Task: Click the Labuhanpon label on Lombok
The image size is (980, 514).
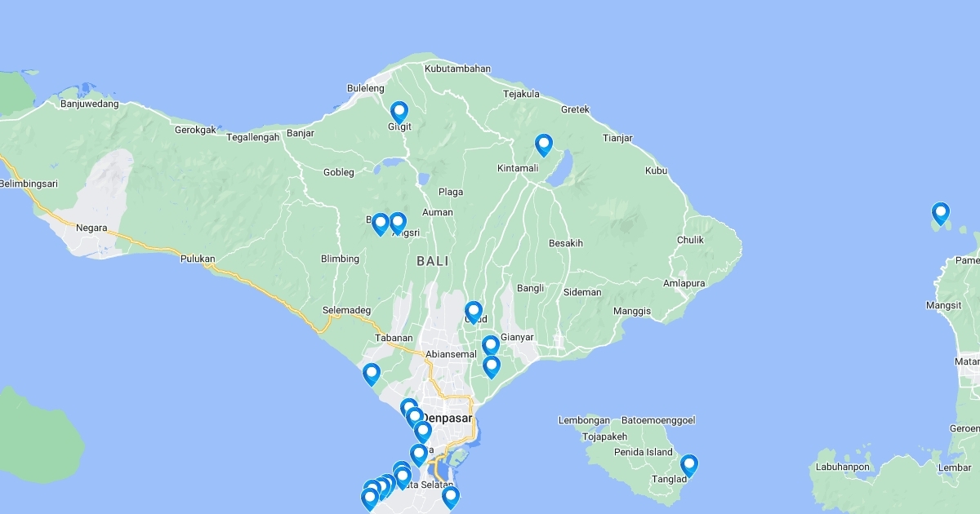Action: point(842,467)
